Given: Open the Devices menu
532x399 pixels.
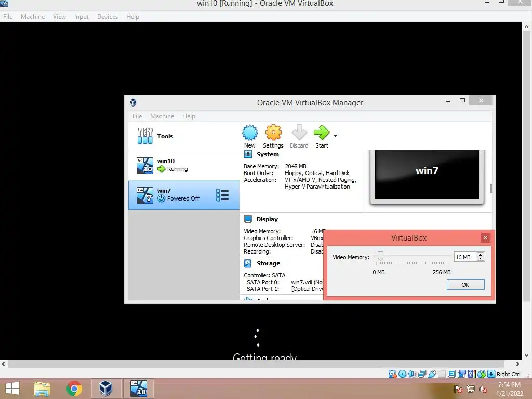Looking at the screenshot, I should coord(108,16).
